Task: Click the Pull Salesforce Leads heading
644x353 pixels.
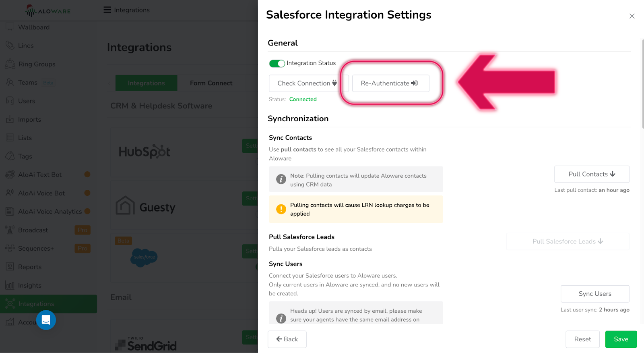Action: [x=302, y=237]
